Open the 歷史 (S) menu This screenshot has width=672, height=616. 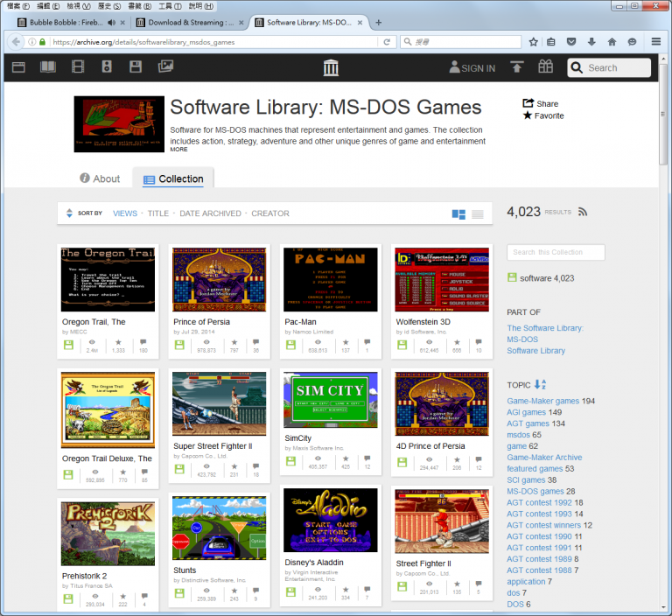pos(109,6)
